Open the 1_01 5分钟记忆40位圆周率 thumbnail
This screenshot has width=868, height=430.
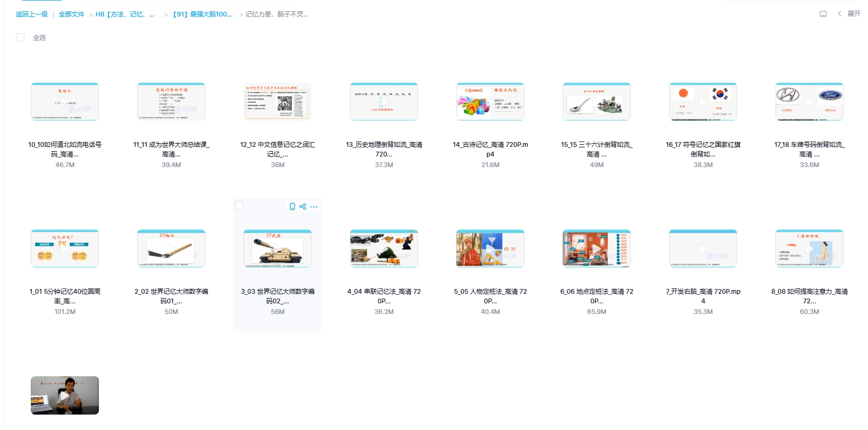(x=65, y=249)
